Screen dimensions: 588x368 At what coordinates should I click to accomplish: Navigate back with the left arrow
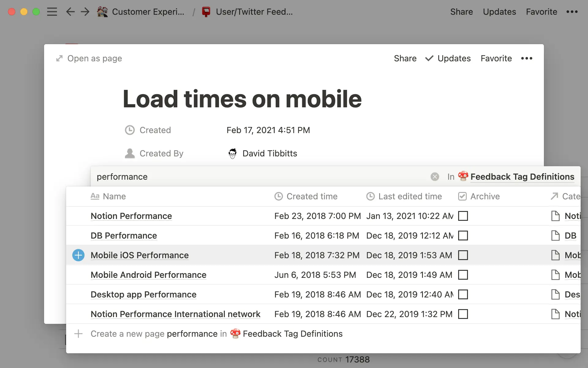tap(70, 12)
